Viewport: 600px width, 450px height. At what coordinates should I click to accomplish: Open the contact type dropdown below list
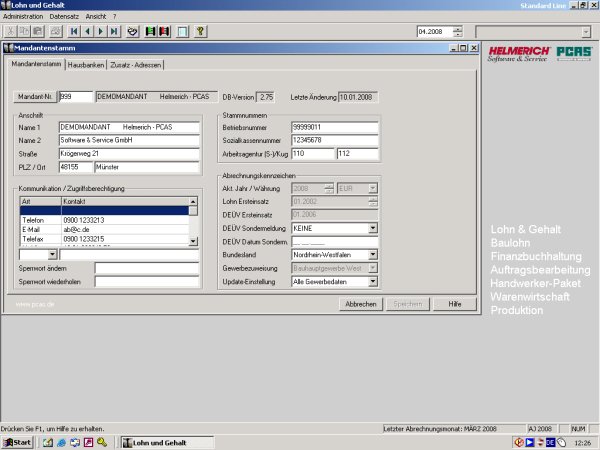pyautogui.click(x=52, y=254)
